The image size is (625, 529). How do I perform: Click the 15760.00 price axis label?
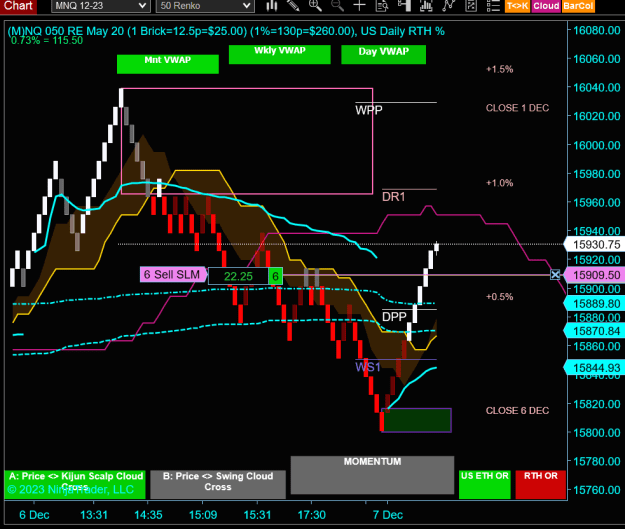597,490
